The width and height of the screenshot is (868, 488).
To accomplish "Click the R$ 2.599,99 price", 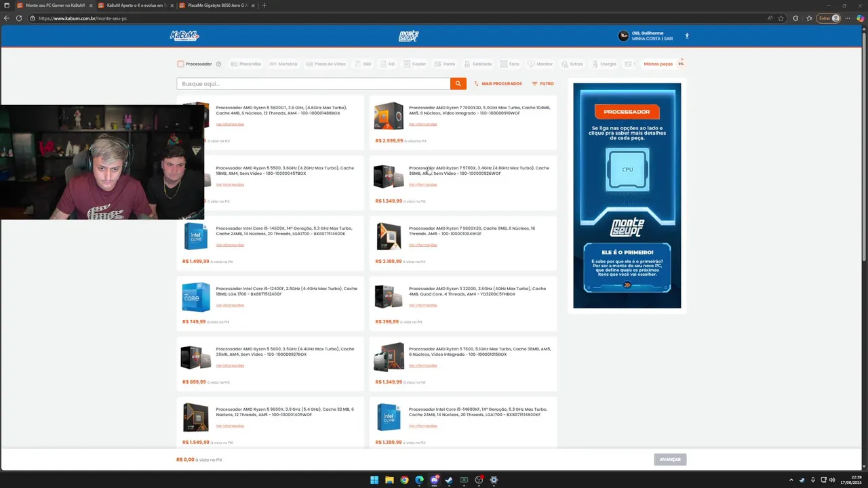I will (389, 141).
